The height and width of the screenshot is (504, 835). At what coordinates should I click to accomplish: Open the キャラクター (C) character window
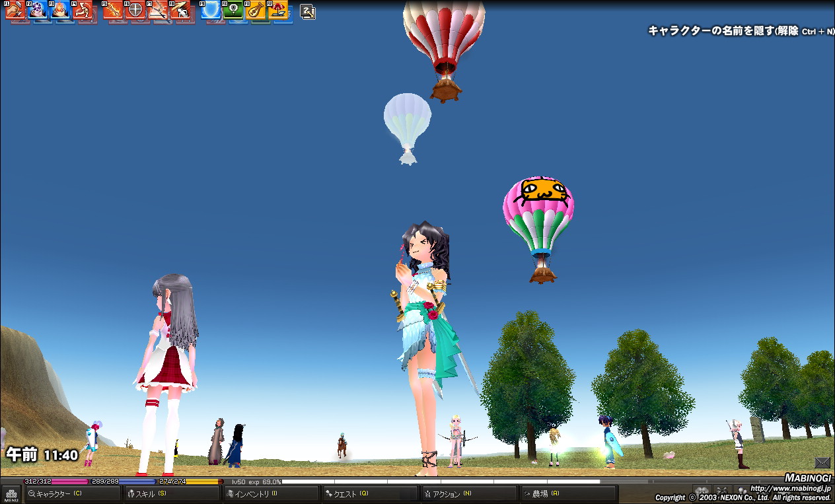72,493
